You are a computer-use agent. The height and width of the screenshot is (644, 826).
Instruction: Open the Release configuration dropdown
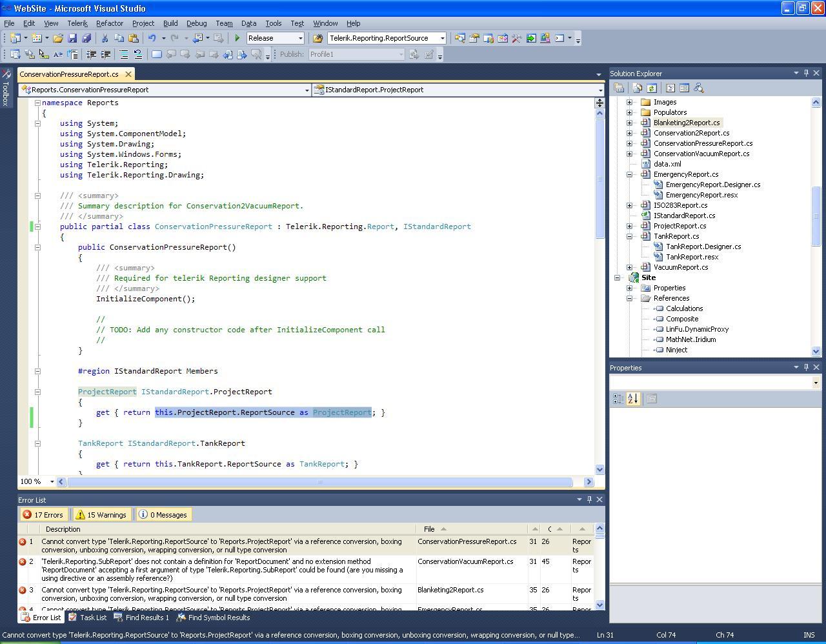pyautogui.click(x=300, y=39)
